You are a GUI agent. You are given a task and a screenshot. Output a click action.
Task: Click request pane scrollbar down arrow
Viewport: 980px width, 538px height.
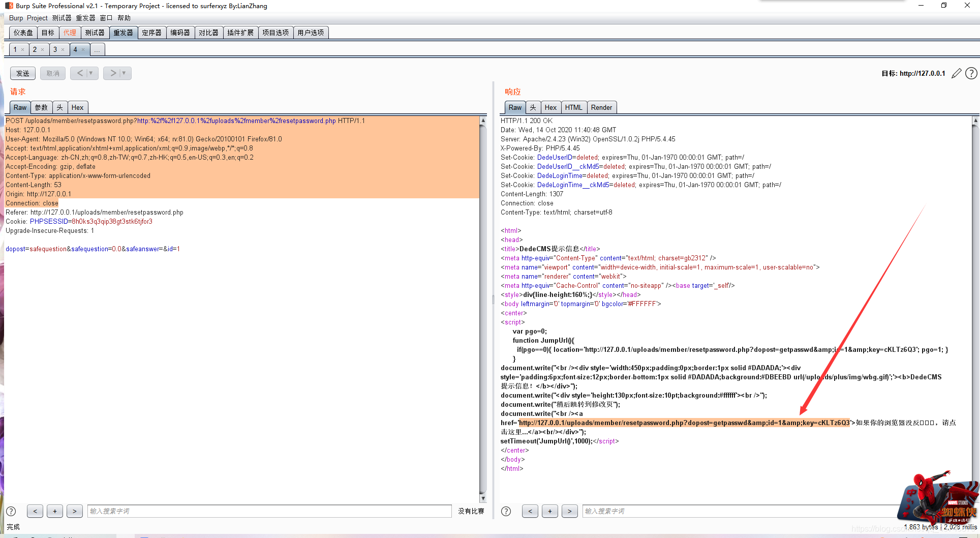(x=483, y=499)
